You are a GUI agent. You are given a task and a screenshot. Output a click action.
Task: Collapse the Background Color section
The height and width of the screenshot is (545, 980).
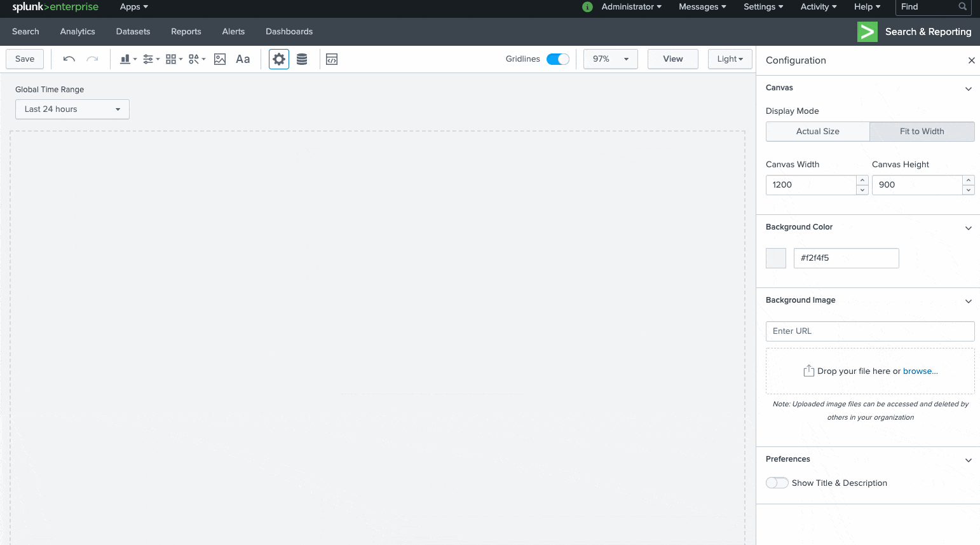968,228
